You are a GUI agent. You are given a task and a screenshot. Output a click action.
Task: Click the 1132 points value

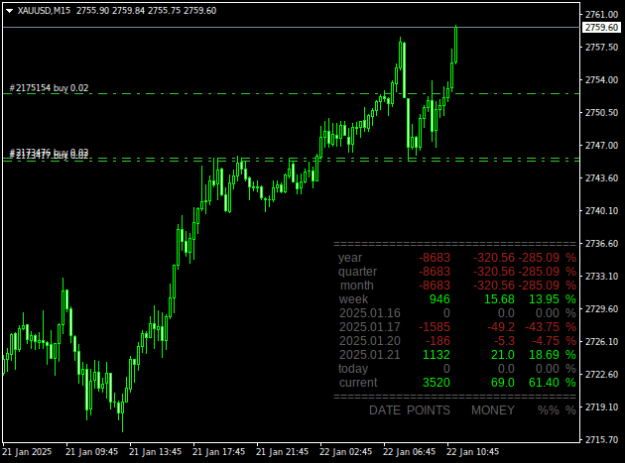436,355
